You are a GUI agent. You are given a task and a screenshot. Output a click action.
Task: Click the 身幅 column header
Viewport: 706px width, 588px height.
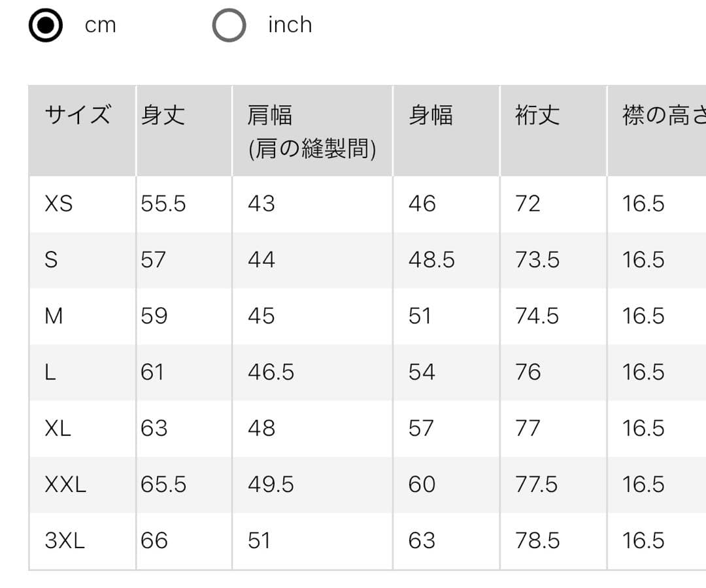pos(430,115)
